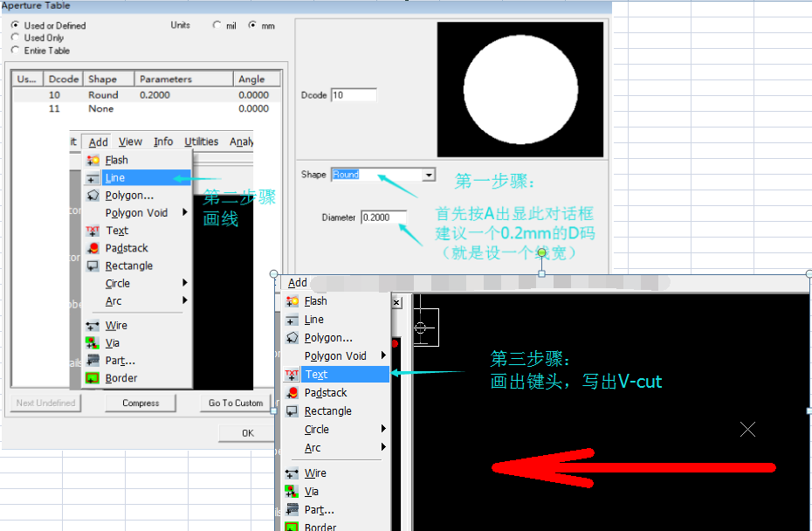This screenshot has width=812, height=531.
Task: Select the Used or Defined radio button
Action: pyautogui.click(x=15, y=25)
